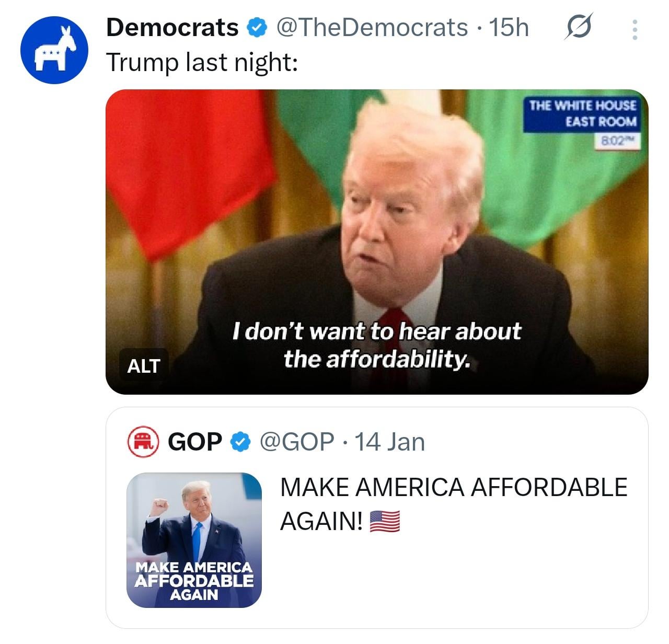Click the blue verified badge beside Democrats
The image size is (669, 644).
[257, 28]
